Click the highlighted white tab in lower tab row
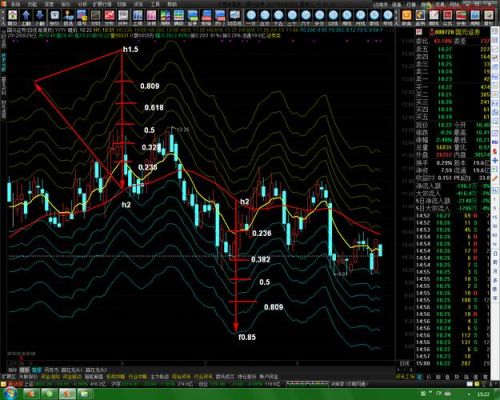 coord(24,370)
